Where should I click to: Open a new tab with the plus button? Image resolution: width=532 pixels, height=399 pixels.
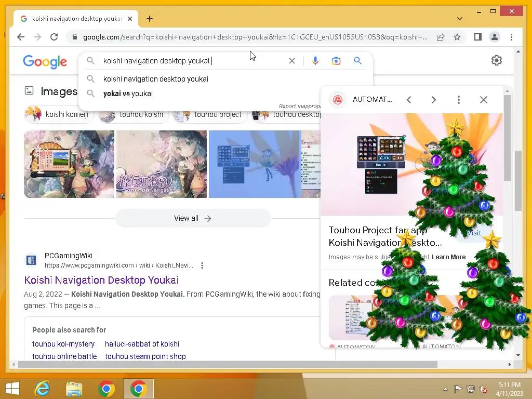[149, 19]
